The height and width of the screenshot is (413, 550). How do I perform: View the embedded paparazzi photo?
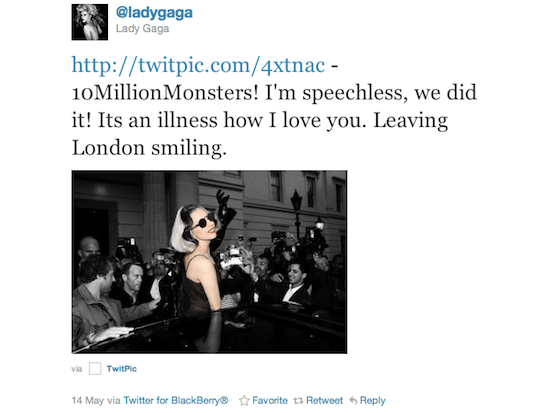[209, 262]
